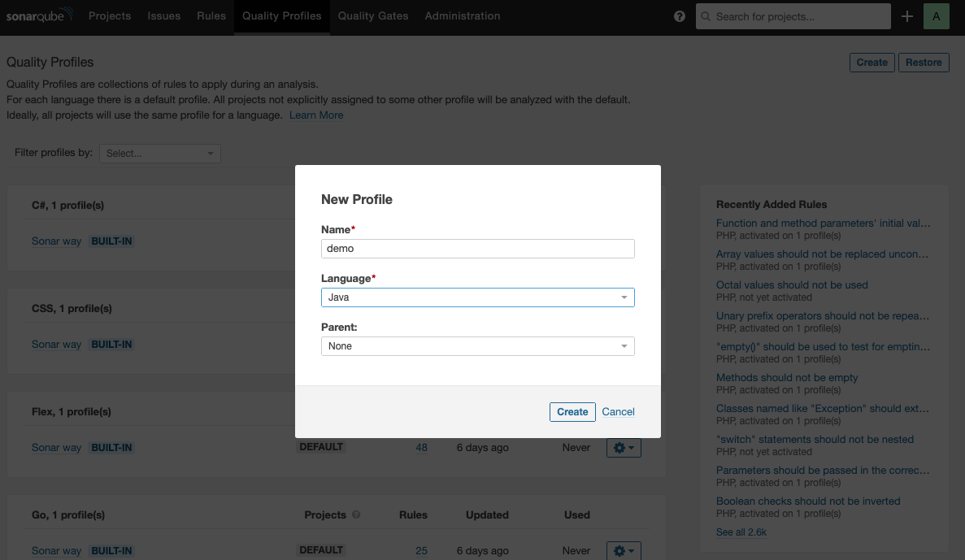Click the magnifier icon in the project search

pyautogui.click(x=706, y=15)
